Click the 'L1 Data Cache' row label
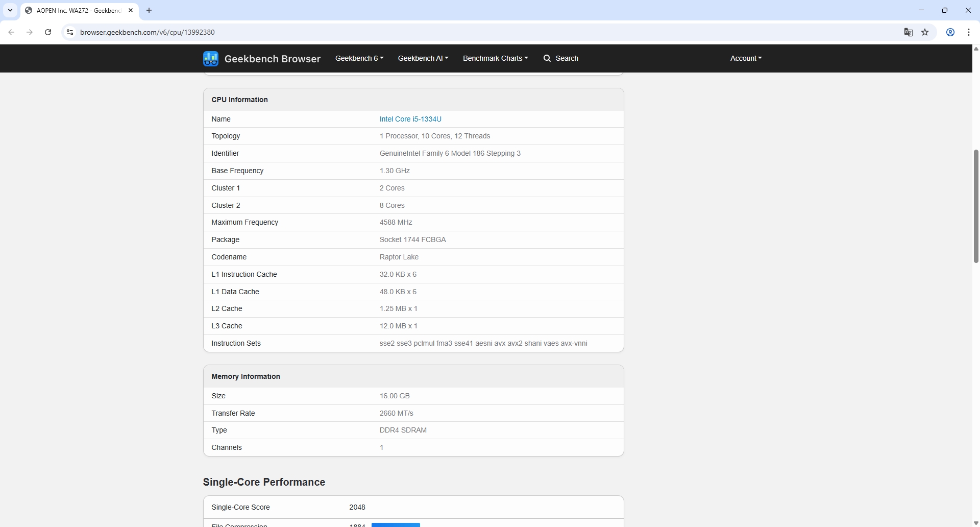The image size is (980, 527). tap(235, 292)
